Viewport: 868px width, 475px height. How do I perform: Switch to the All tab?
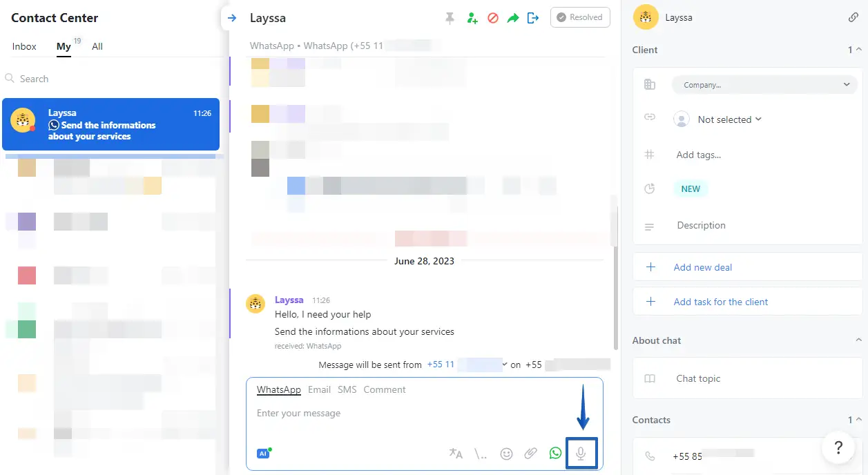tap(97, 46)
